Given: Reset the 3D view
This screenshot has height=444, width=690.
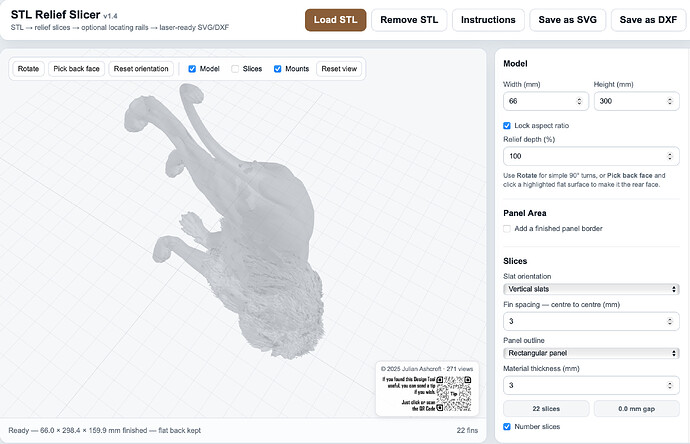Looking at the screenshot, I should point(339,69).
